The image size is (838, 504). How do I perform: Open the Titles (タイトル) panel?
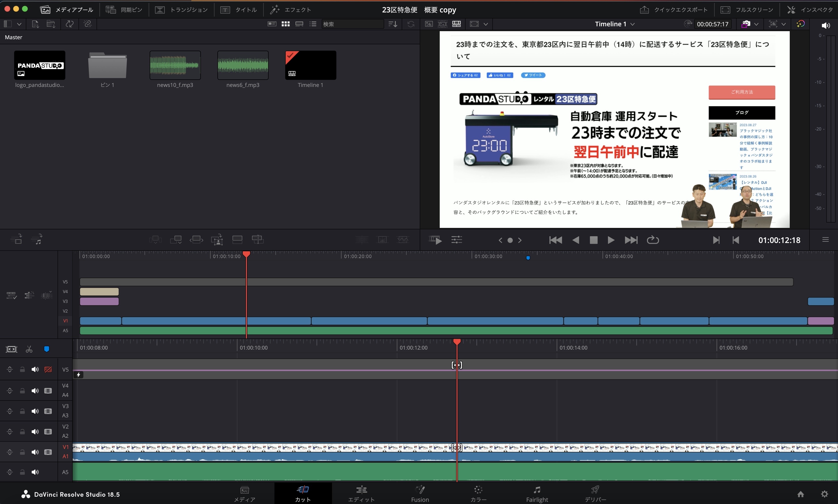(x=238, y=9)
